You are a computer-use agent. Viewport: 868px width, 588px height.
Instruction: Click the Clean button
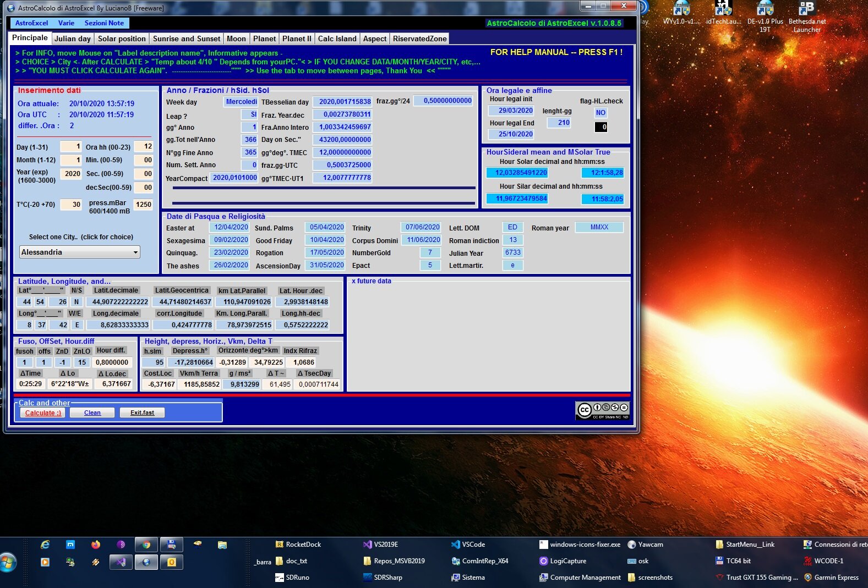point(92,413)
